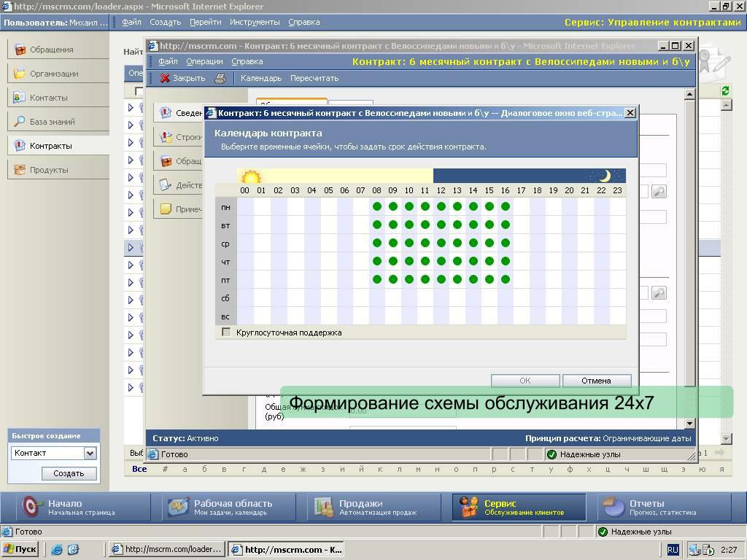Select the Monday (пн) 18:00 empty cell
This screenshot has width=747, height=560.
[538, 206]
